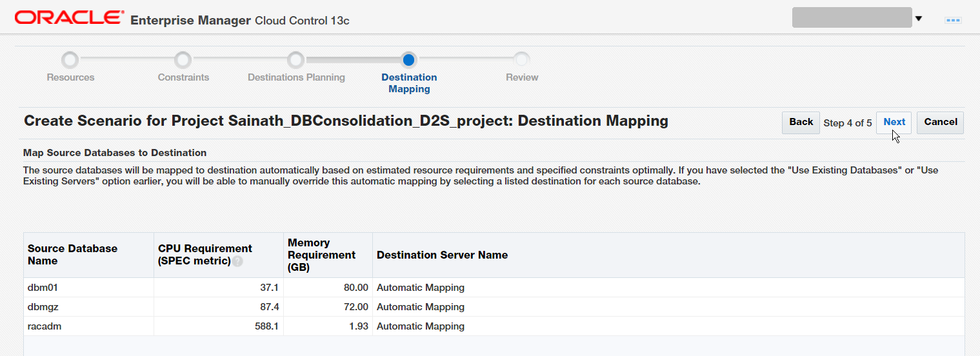Click the Enterprise Manager Cloud Control title

[240, 21]
